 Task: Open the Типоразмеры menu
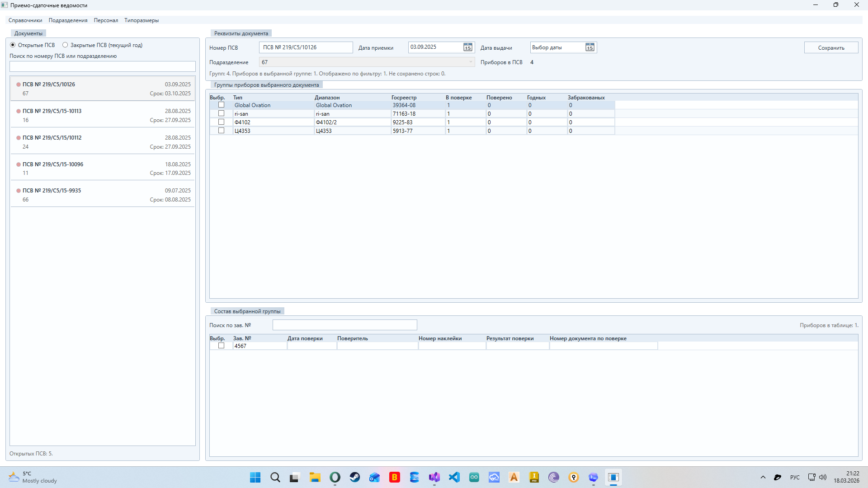(x=142, y=20)
